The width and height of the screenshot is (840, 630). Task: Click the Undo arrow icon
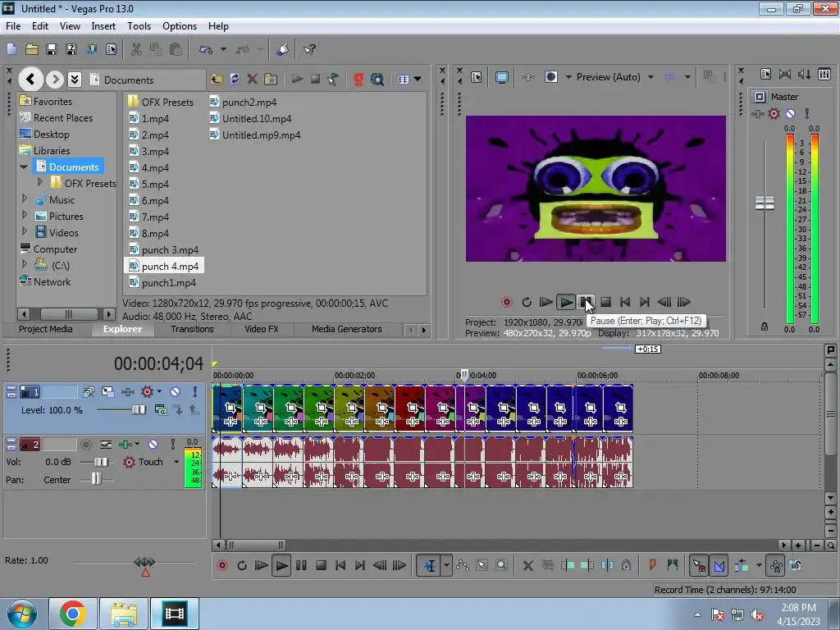tap(206, 49)
